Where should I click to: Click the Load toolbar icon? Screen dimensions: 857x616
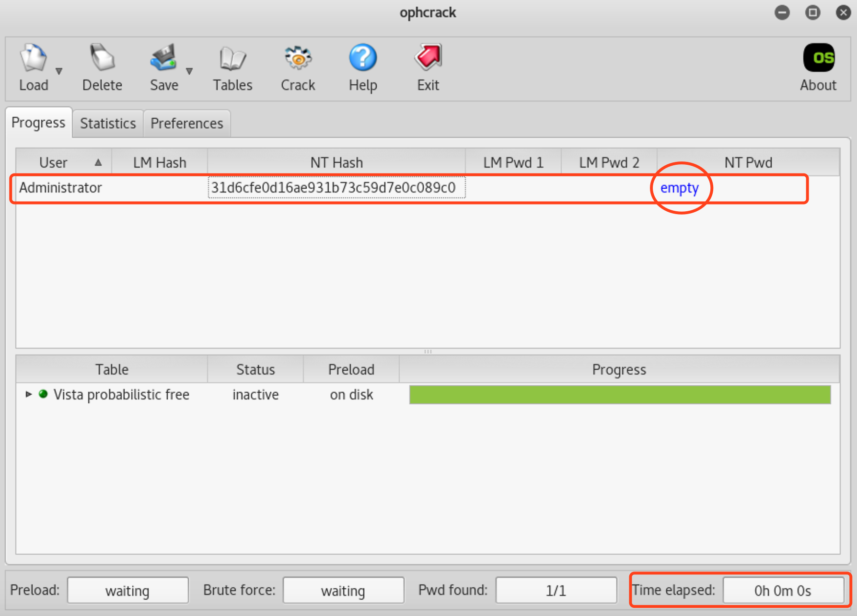(x=34, y=58)
